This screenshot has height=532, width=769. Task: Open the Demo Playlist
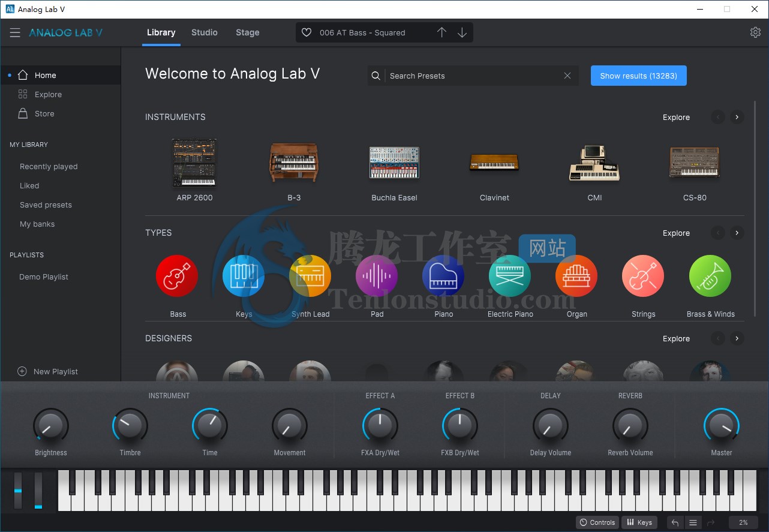pos(44,277)
